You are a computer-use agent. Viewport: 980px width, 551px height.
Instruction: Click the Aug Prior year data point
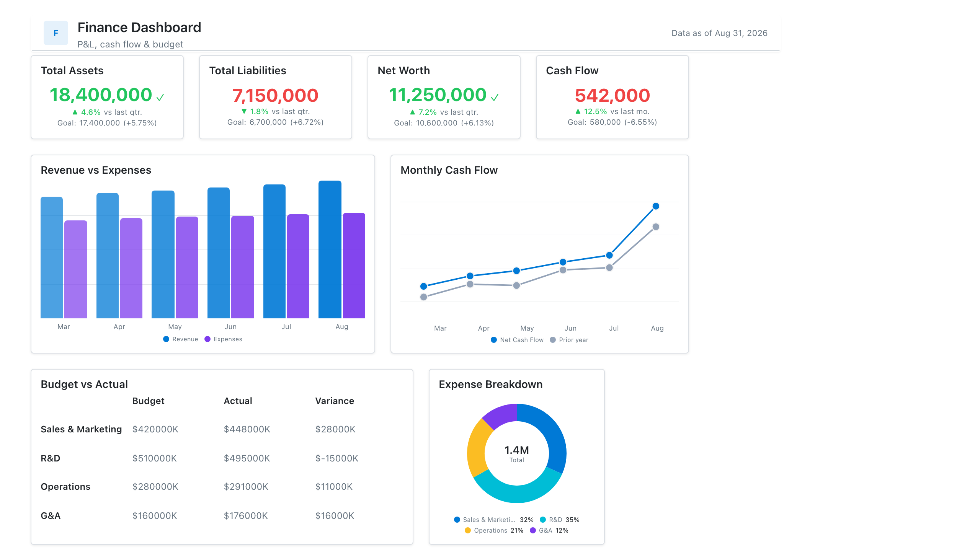click(656, 227)
